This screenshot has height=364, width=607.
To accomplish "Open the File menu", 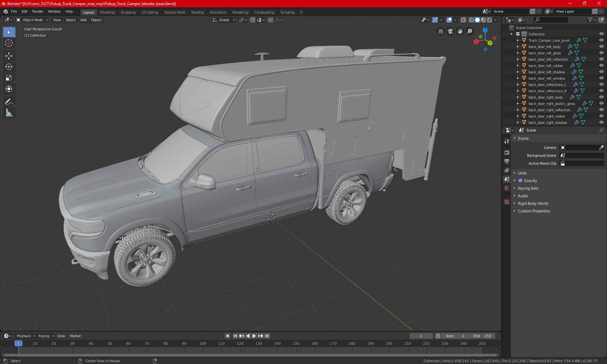I will 14,11.
